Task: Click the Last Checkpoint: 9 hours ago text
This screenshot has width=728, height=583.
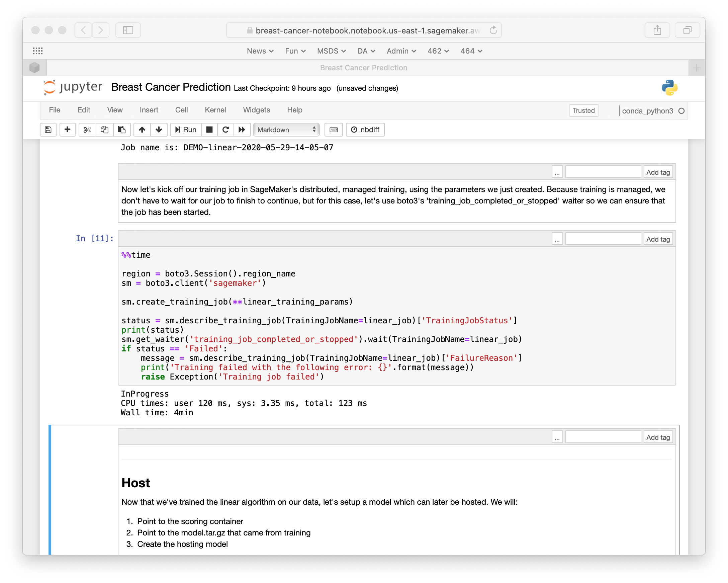Action: coord(282,88)
